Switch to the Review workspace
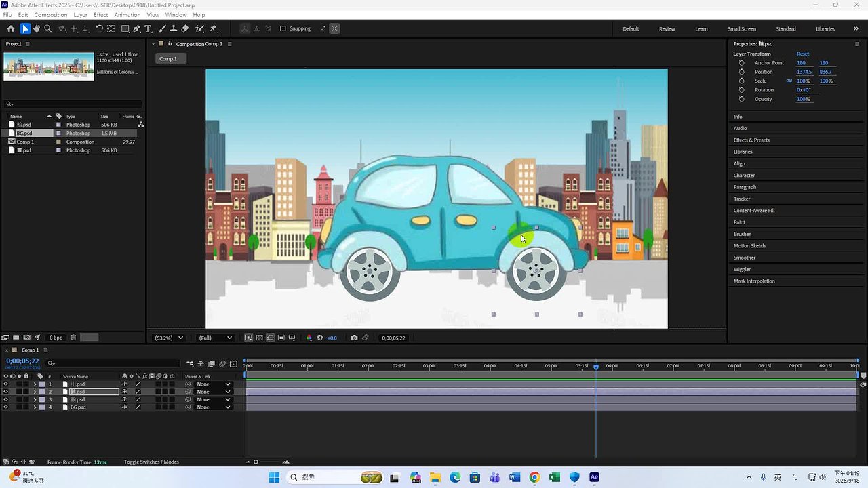 coord(667,28)
